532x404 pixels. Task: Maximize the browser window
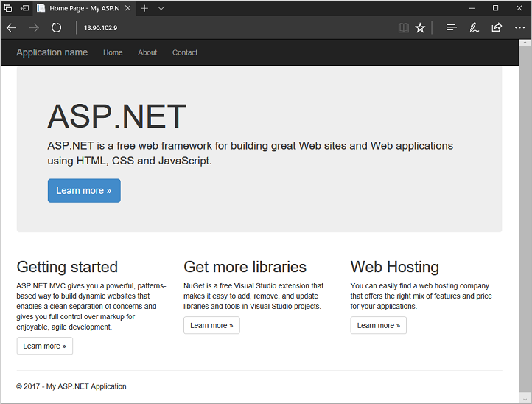(495, 8)
